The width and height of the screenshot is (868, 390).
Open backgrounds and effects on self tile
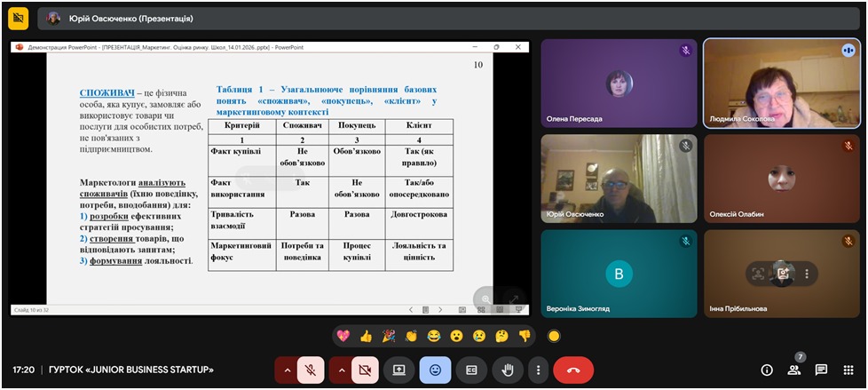[783, 274]
